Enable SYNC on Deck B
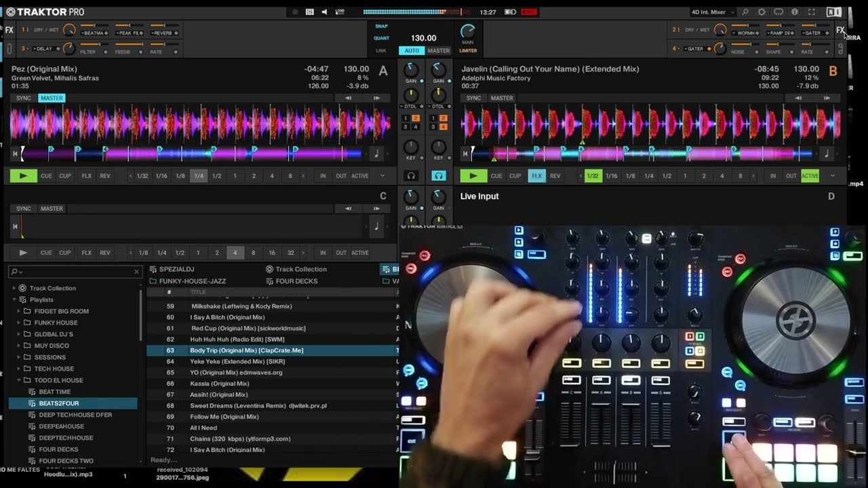Viewport: 868px width, 488px height. pos(474,98)
